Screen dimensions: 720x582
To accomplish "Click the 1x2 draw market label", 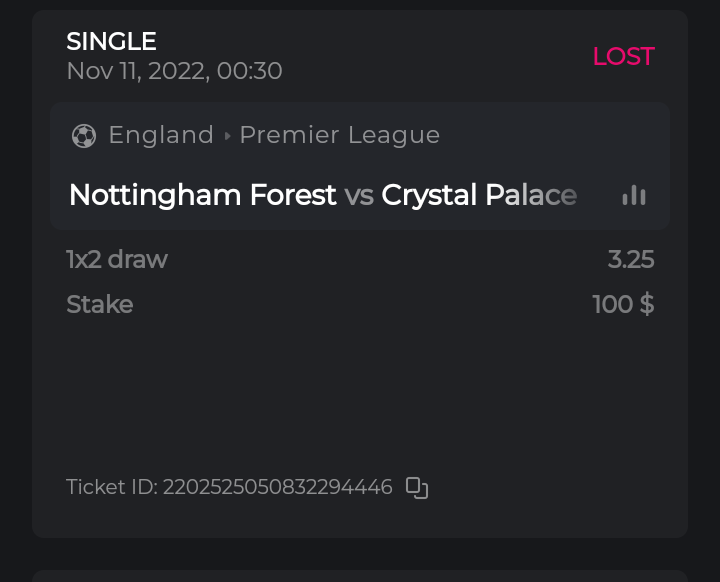I will click(x=117, y=260).
